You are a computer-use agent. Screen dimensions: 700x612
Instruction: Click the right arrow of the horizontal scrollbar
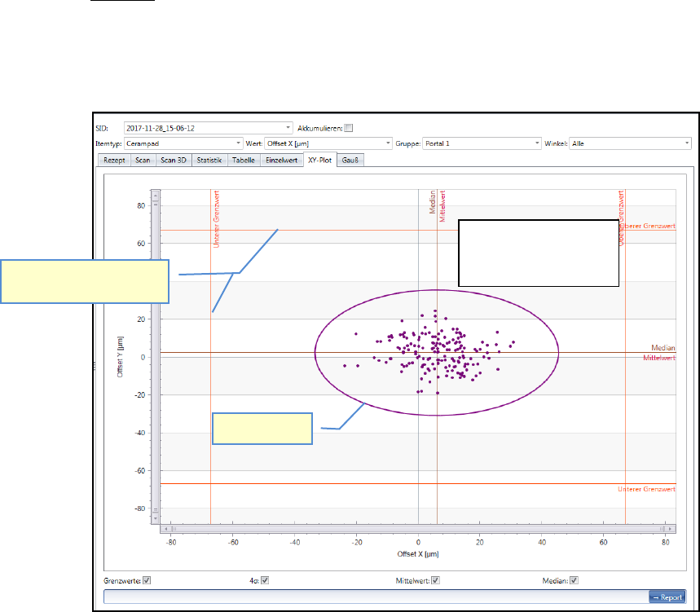click(668, 529)
